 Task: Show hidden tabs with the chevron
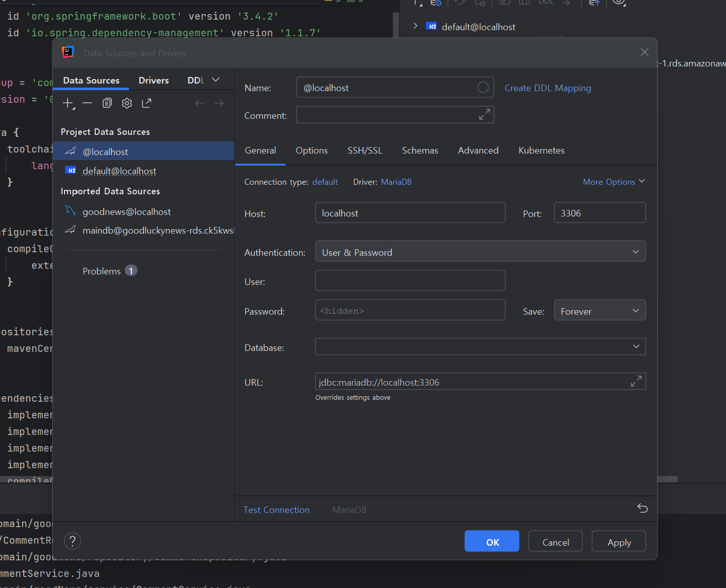point(216,80)
